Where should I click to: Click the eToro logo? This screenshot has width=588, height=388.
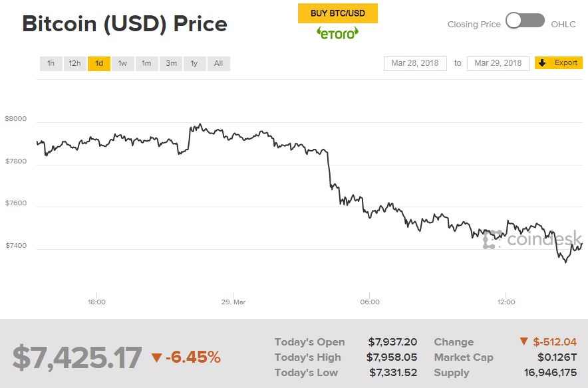pos(337,32)
